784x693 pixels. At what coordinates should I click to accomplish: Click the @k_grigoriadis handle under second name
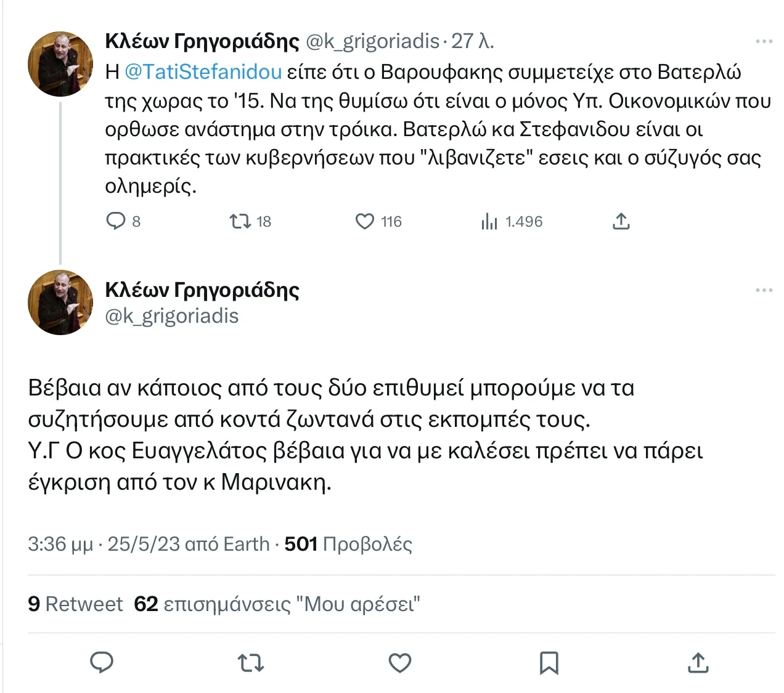click(172, 316)
